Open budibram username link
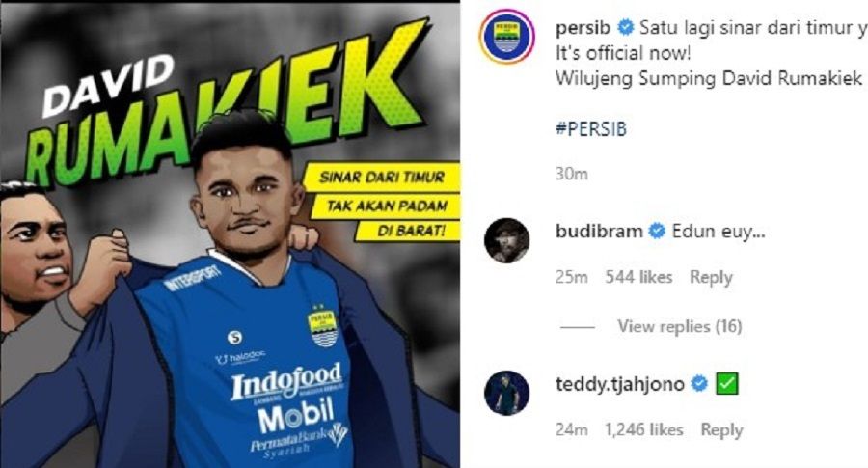The width and height of the screenshot is (868, 468). tap(599, 231)
